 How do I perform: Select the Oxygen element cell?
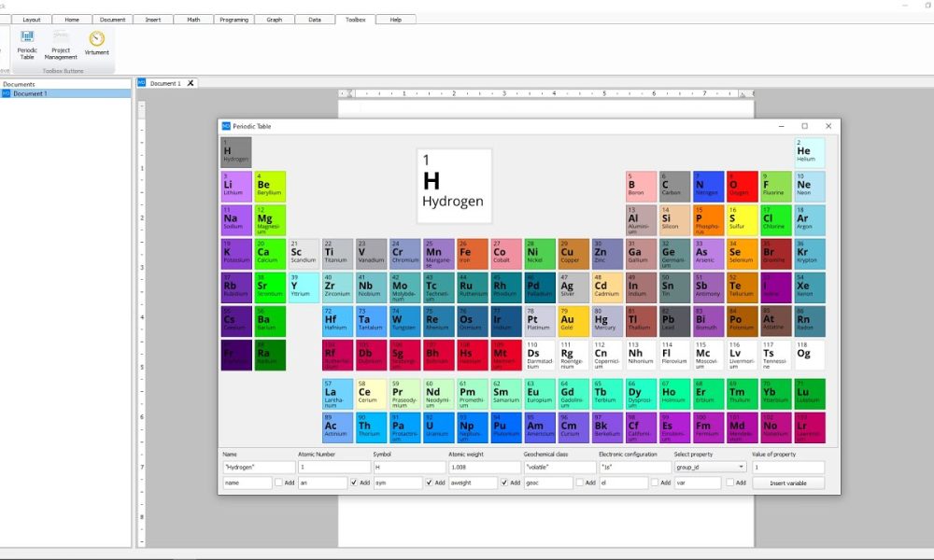point(743,187)
